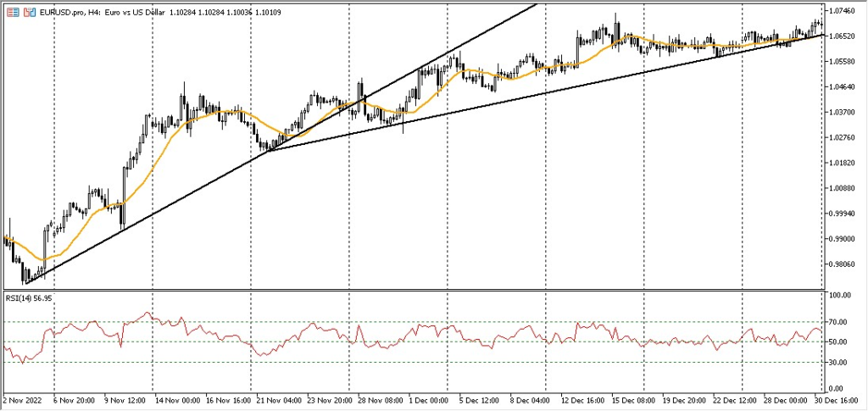Viewport: 868px width, 411px height.
Task: Click the 1.07460 price axis label
Action: coord(843,10)
